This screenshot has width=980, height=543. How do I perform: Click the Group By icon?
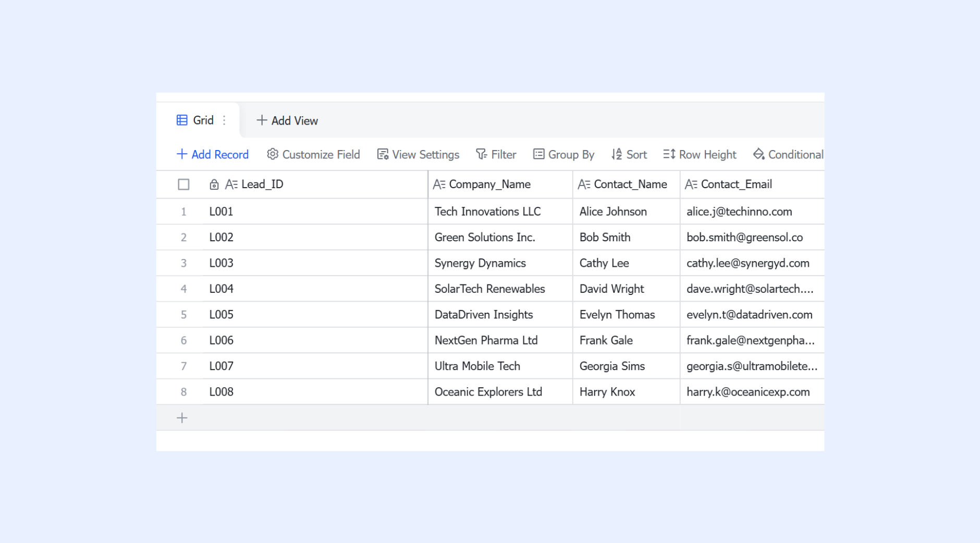[x=538, y=154]
